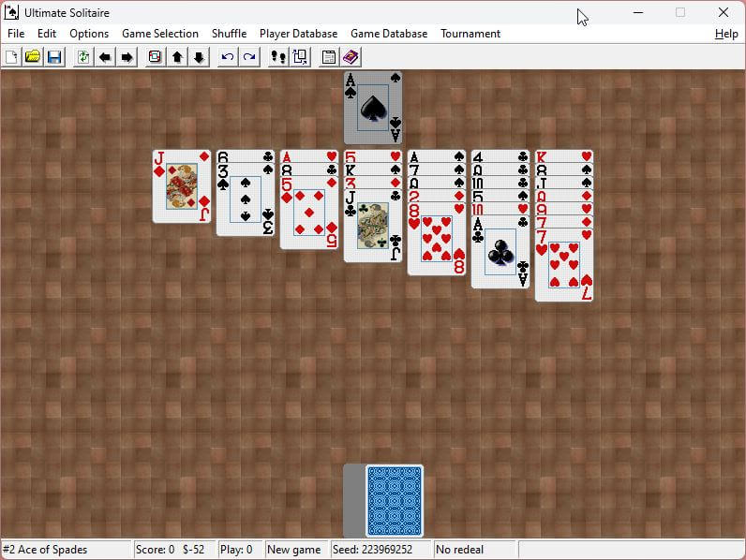Open the Edit menu
The image size is (746, 560).
[x=47, y=34]
